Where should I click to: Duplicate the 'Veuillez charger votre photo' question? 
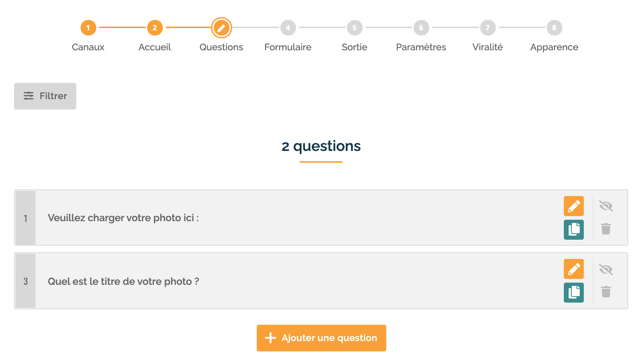pos(573,230)
